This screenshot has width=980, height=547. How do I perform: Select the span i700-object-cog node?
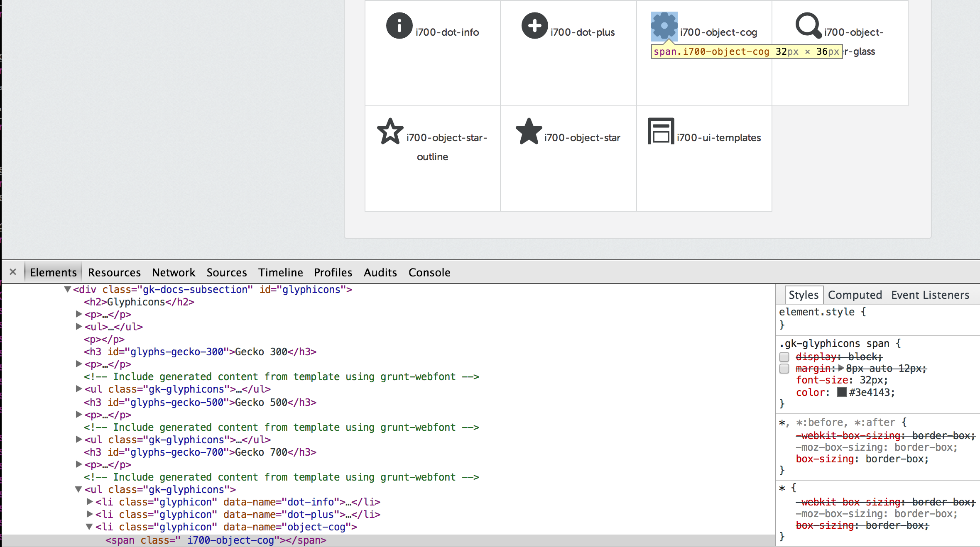click(216, 540)
